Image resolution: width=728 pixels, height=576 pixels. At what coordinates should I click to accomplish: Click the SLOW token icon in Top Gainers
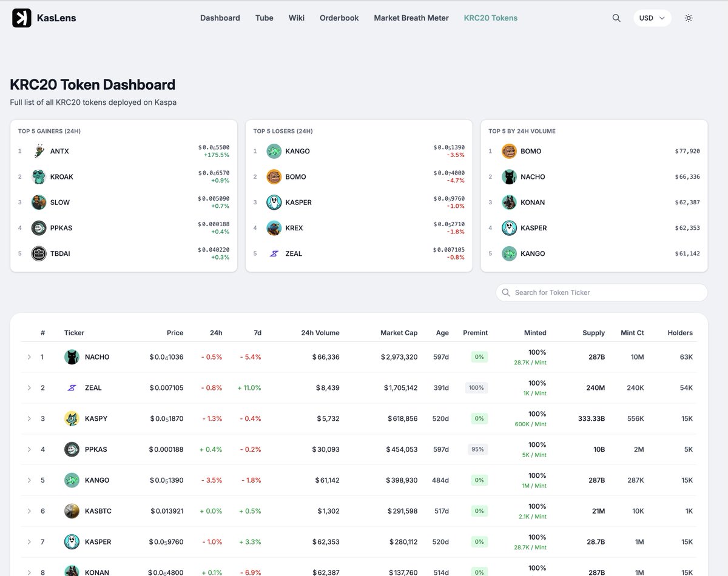click(x=39, y=203)
